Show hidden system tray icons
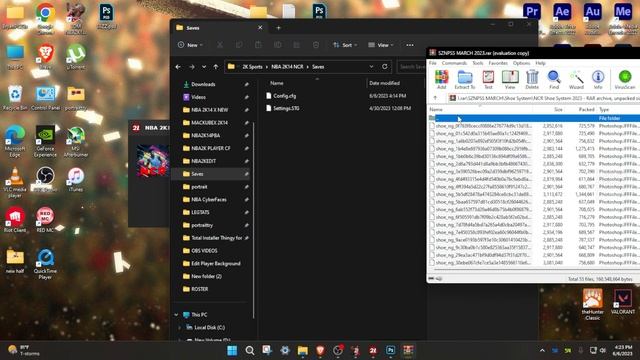This screenshot has height=360, width=640. 542,351
